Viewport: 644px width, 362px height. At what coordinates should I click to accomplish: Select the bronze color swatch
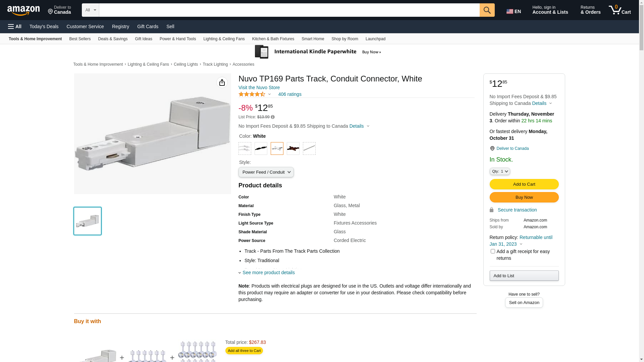point(293,148)
